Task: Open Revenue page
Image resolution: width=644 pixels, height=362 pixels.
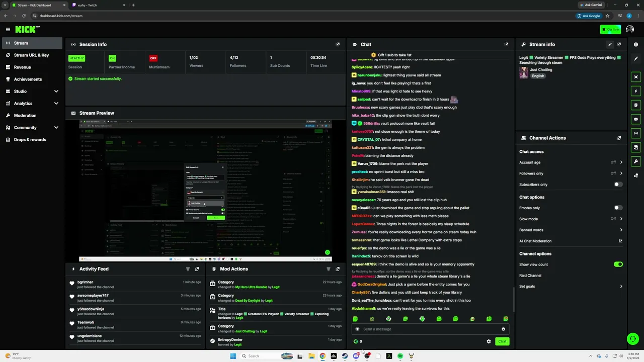Action: 31,67
